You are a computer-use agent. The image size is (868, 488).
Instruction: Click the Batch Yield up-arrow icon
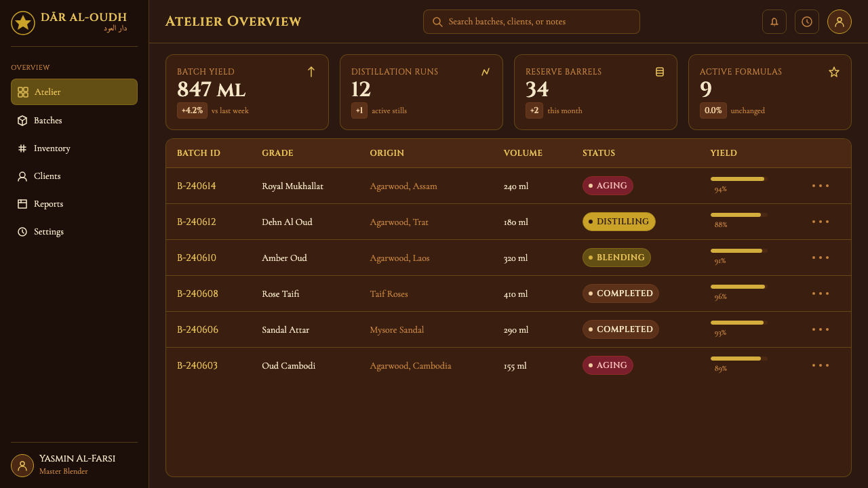311,72
